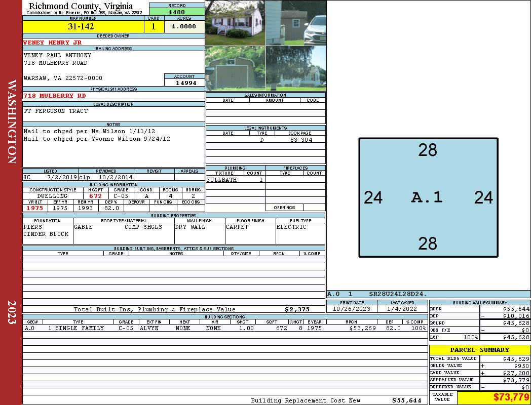The image size is (532, 405).
Task: Click the FULLBATH plumbing fixture row
Action: (236, 180)
